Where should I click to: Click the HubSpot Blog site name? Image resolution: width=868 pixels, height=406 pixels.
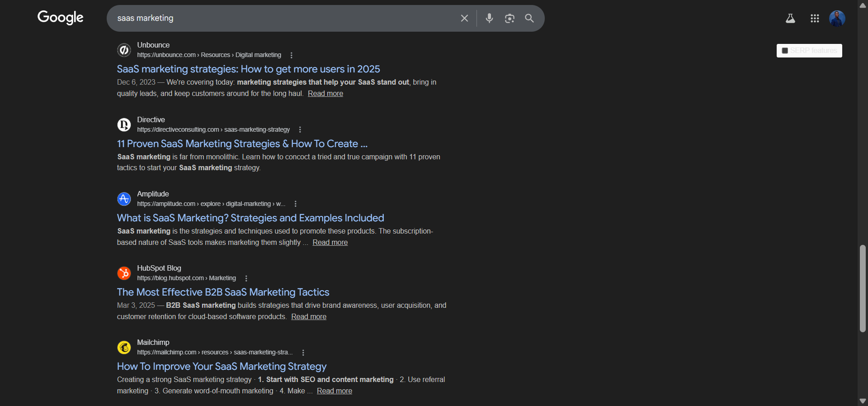pyautogui.click(x=159, y=268)
